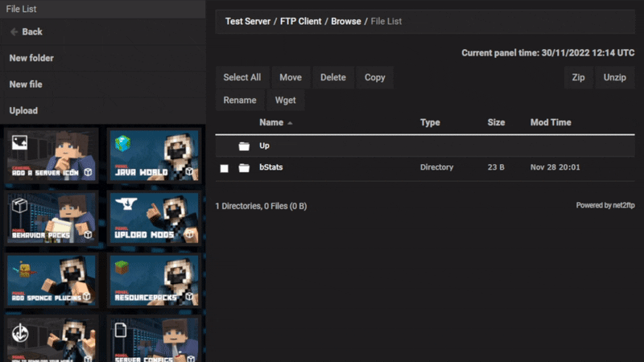Open the Add a Server Icon tutorial thumbnail
Viewport: 644px width, 362px height.
(x=52, y=154)
